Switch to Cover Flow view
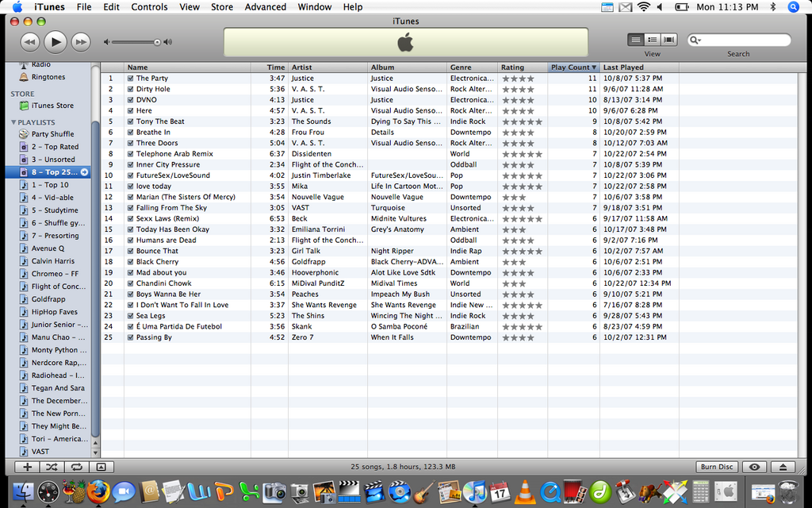Image resolution: width=812 pixels, height=508 pixels. point(669,40)
